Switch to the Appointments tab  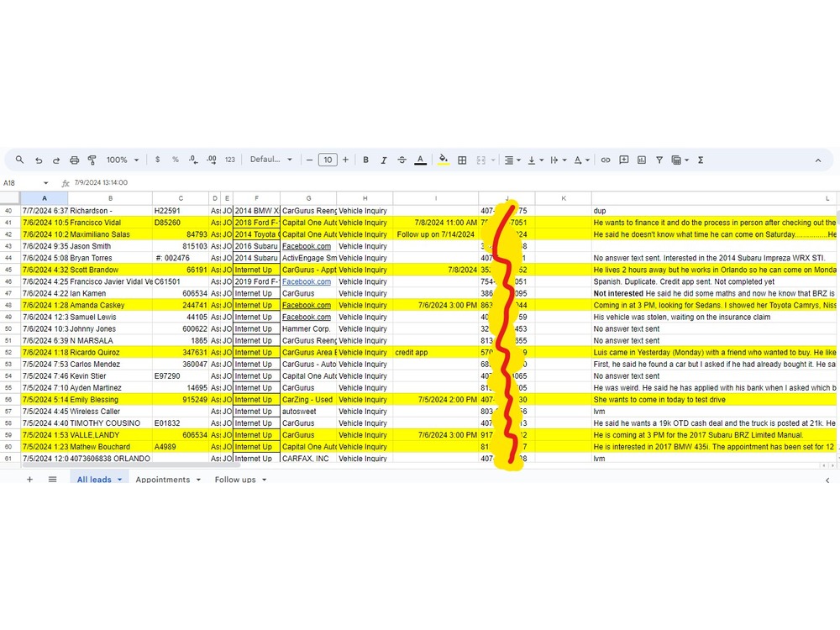(x=162, y=480)
